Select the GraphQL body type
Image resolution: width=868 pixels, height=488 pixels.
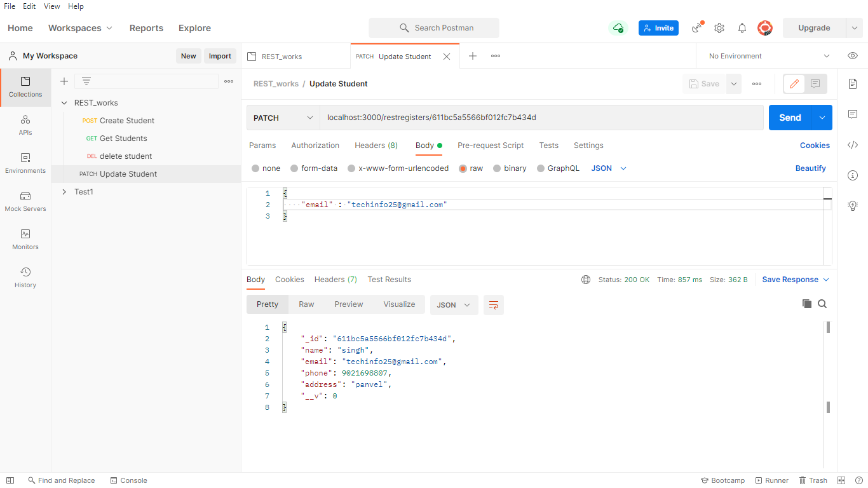(x=558, y=168)
